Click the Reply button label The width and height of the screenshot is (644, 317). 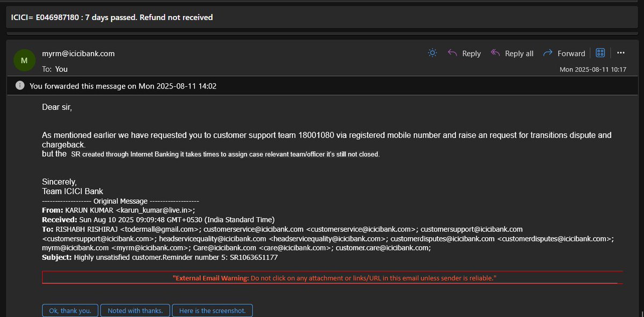pyautogui.click(x=472, y=53)
